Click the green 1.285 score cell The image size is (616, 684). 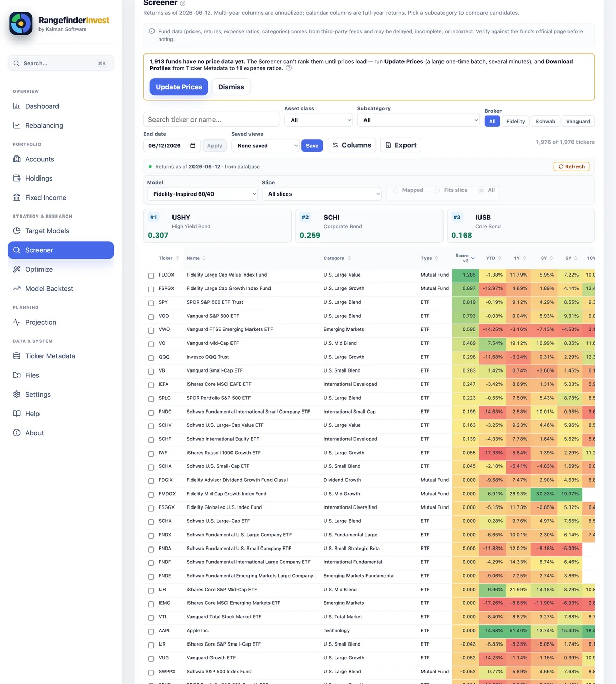pos(465,275)
